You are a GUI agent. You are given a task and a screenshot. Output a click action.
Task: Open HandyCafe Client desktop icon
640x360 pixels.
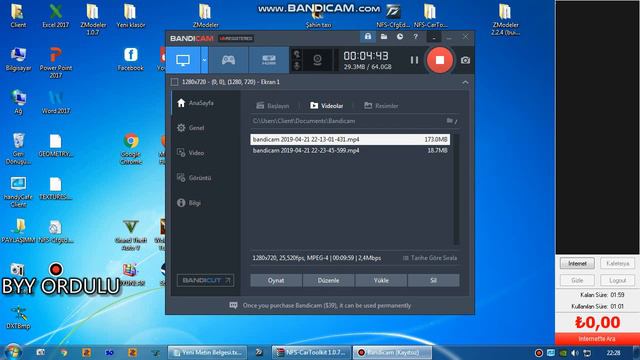tap(18, 192)
